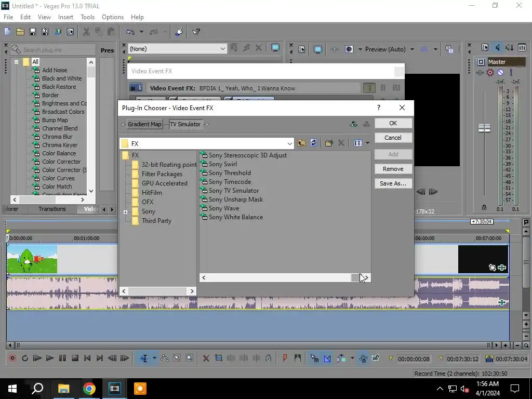This screenshot has height=399, width=532.
Task: Toggle Automatic Crossfades in timeline toolbar
Action: click(327, 358)
